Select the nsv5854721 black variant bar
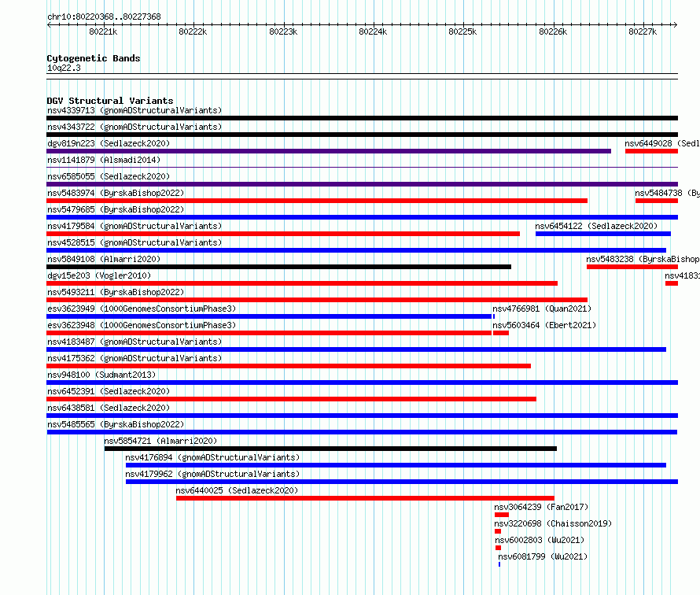700x595 pixels. (330, 449)
